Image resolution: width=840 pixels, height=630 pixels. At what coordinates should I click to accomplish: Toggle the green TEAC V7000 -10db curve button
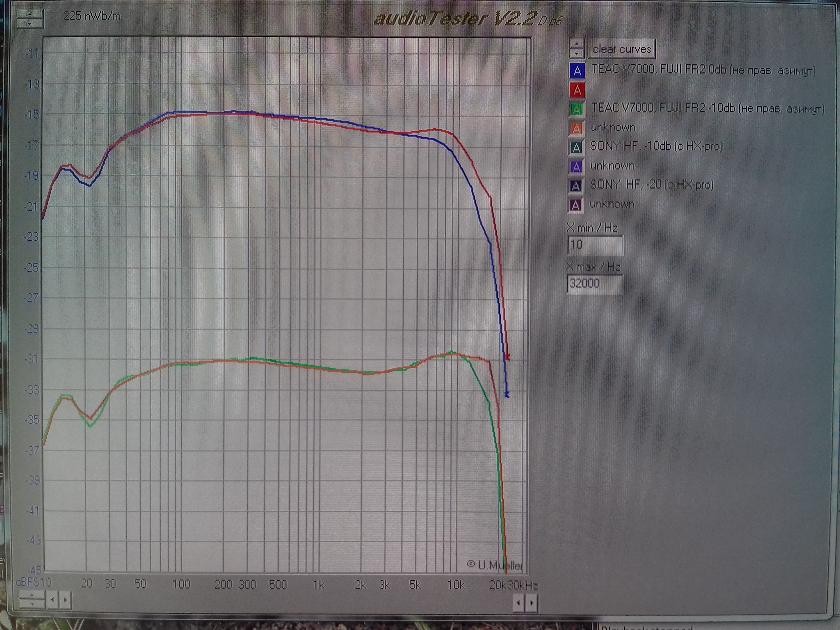(x=577, y=109)
